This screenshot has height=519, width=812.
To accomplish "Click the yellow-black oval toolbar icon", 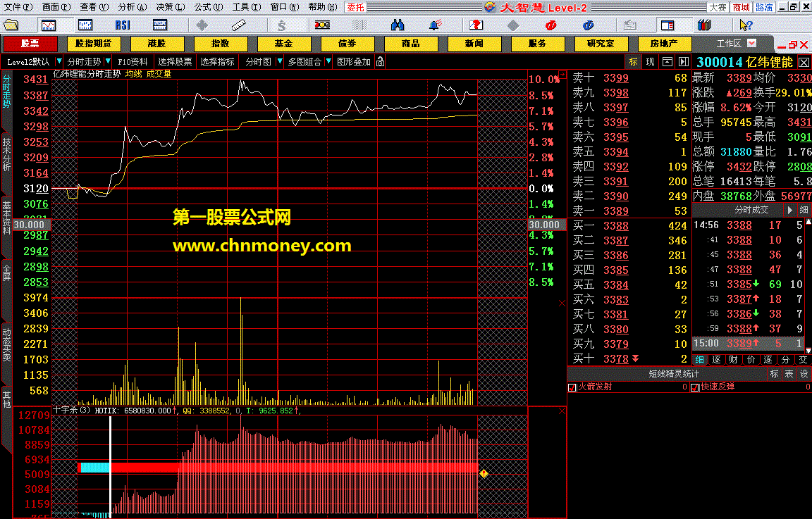I will coord(322,25).
